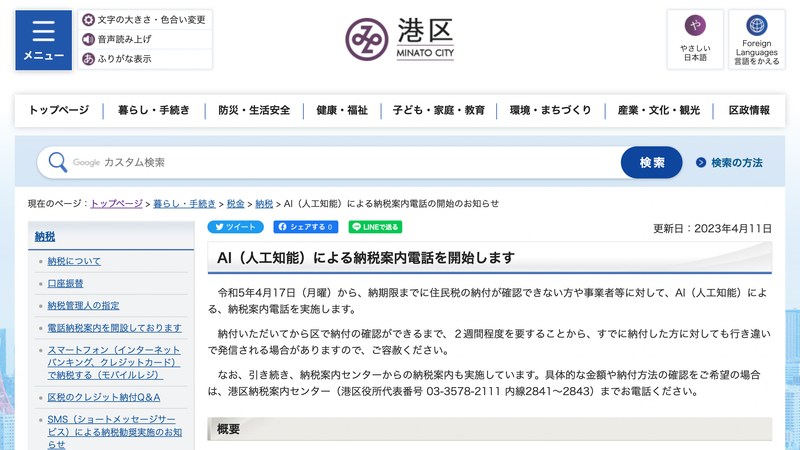
Task: Open the 電話納税案内を開設しております sidebar link
Action: [114, 328]
